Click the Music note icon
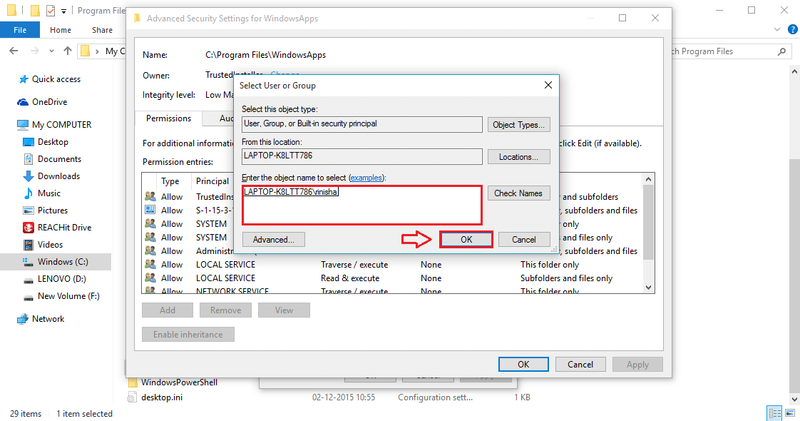 29,193
